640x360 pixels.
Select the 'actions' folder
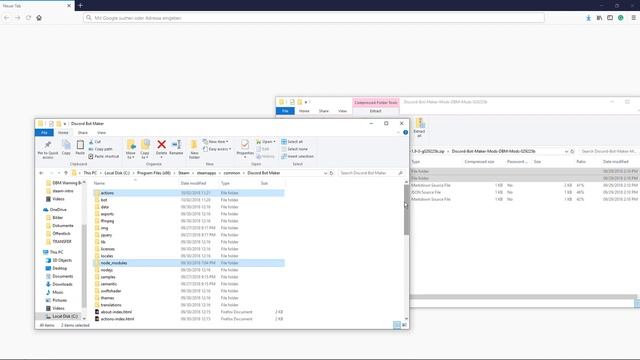[189, 193]
